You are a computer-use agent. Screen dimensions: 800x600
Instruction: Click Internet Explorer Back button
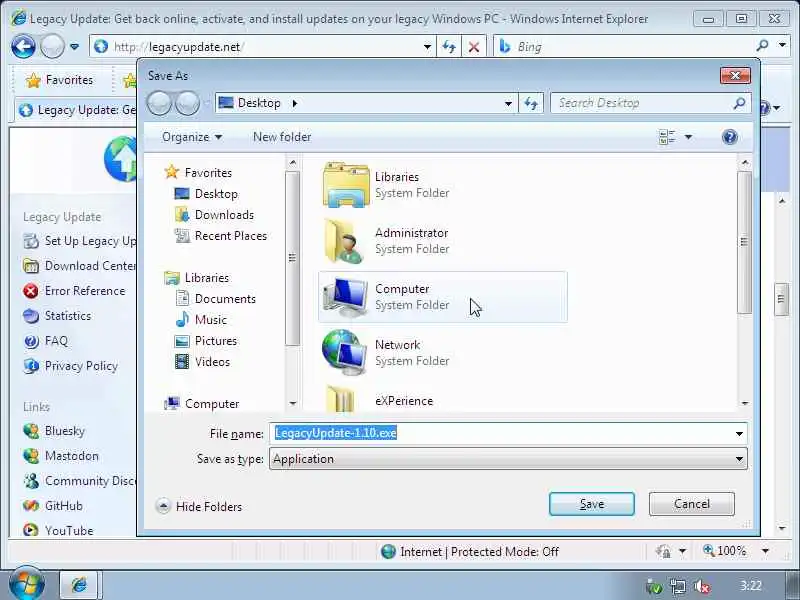coord(23,47)
